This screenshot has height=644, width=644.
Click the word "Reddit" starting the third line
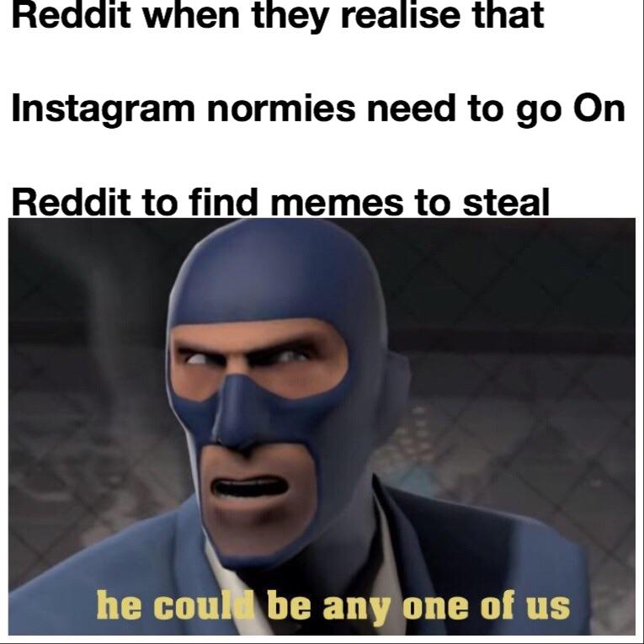coord(72,202)
